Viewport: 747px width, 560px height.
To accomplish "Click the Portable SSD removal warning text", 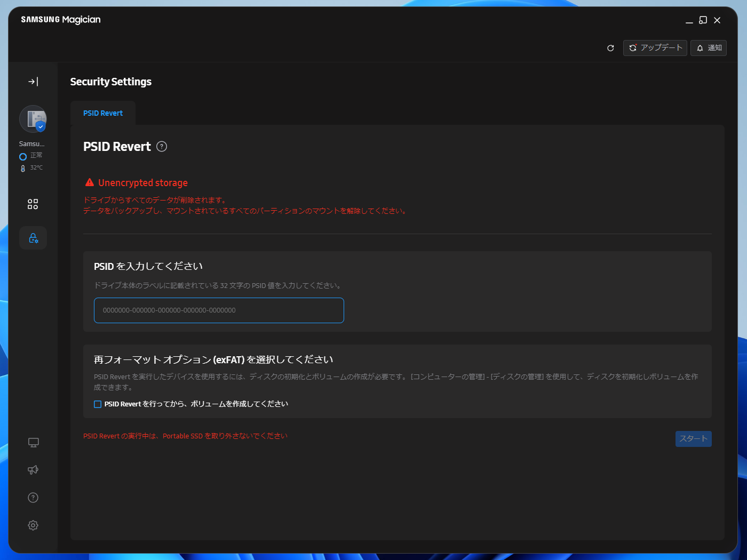I will click(x=186, y=436).
